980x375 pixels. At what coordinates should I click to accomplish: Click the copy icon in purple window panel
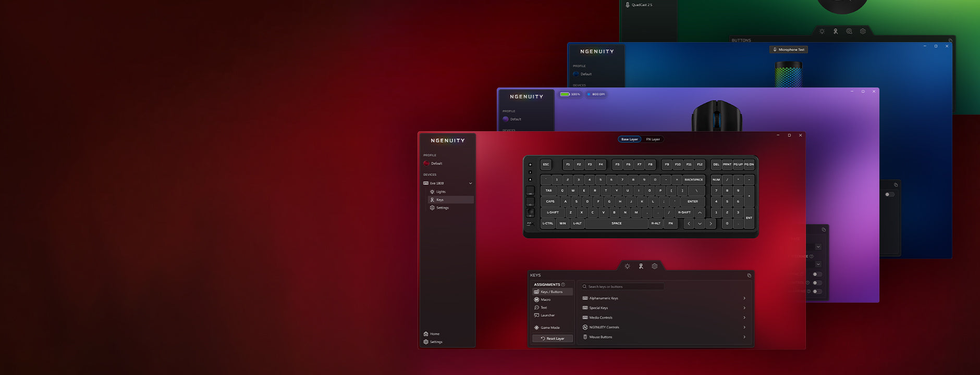point(824,230)
